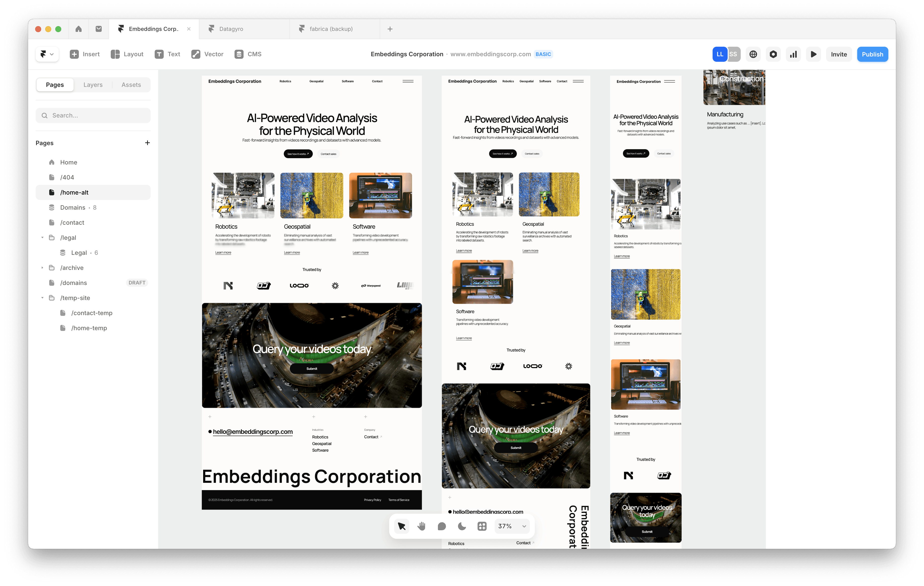Screen dimensions: 924x586
Task: Click the Invite button
Action: (x=839, y=54)
